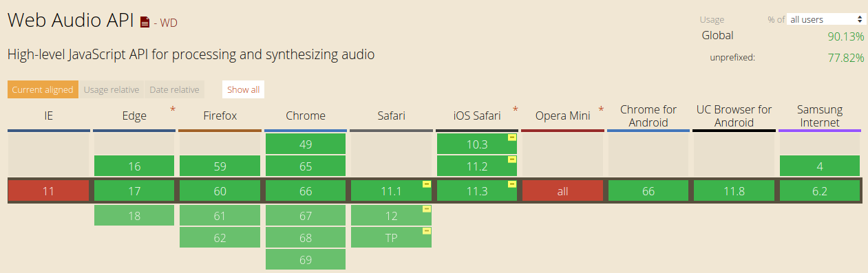This screenshot has width=868, height=273.
Task: Click the asterisk next to Opera Mini header
Action: point(601,110)
